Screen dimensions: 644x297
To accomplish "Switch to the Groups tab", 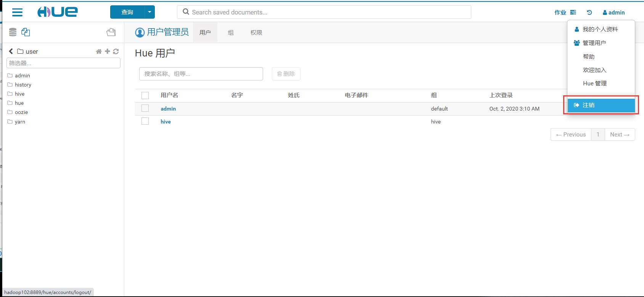I will [x=231, y=32].
